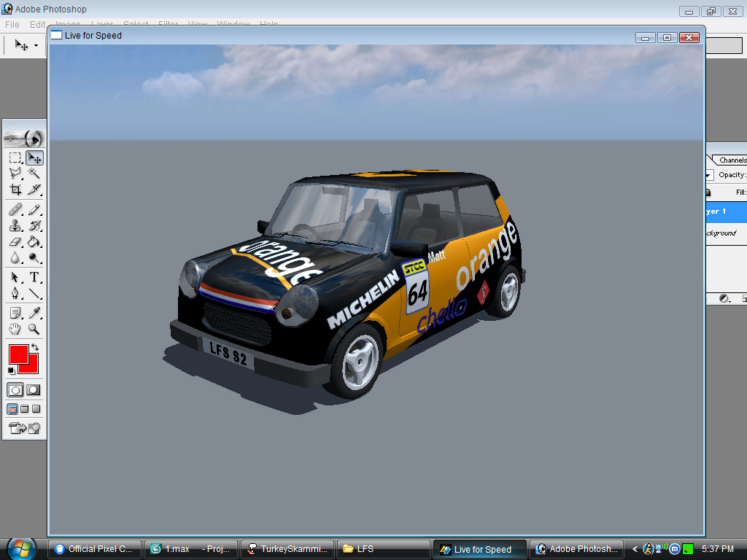
Task: Click the 5:37 PM clock
Action: point(718,549)
